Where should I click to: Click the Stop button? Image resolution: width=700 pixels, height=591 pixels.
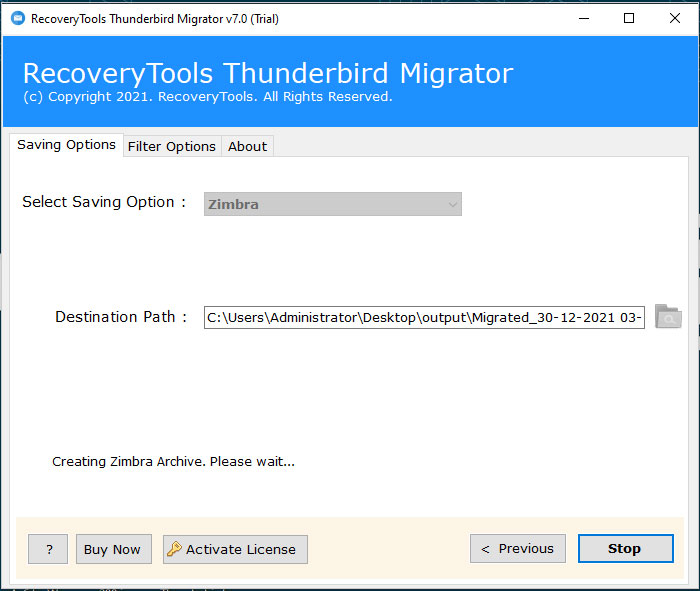point(625,548)
